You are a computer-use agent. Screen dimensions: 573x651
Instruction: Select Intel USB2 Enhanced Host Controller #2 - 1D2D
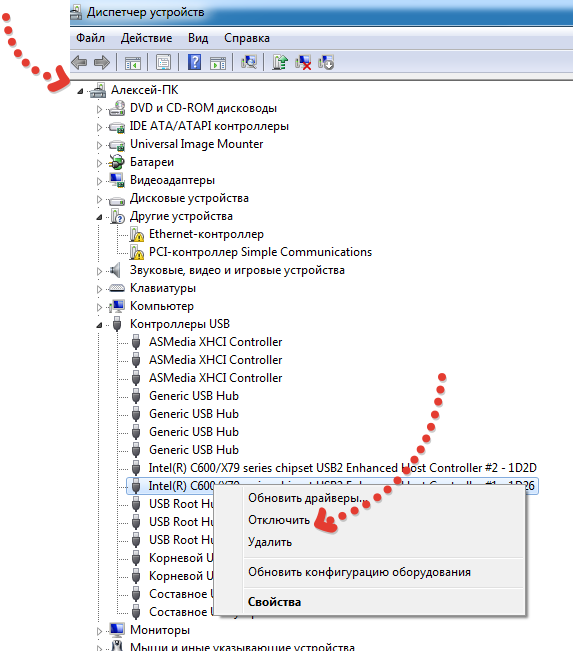pyautogui.click(x=343, y=468)
